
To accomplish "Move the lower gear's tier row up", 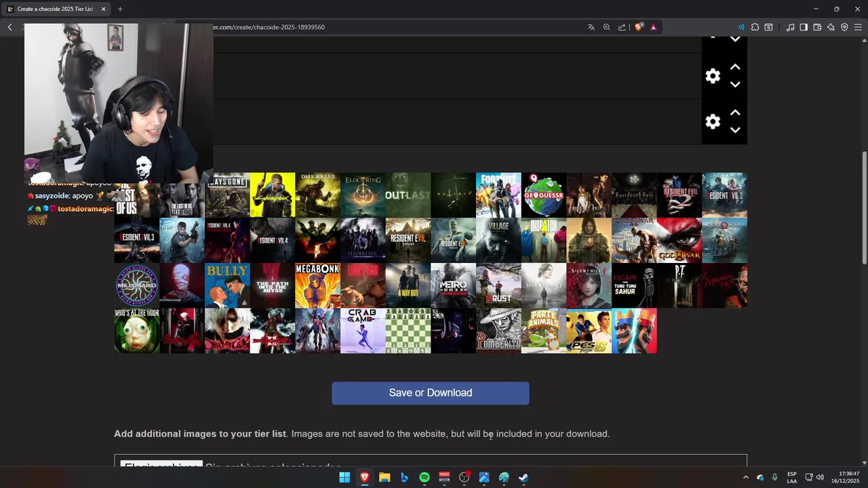I will pos(735,113).
